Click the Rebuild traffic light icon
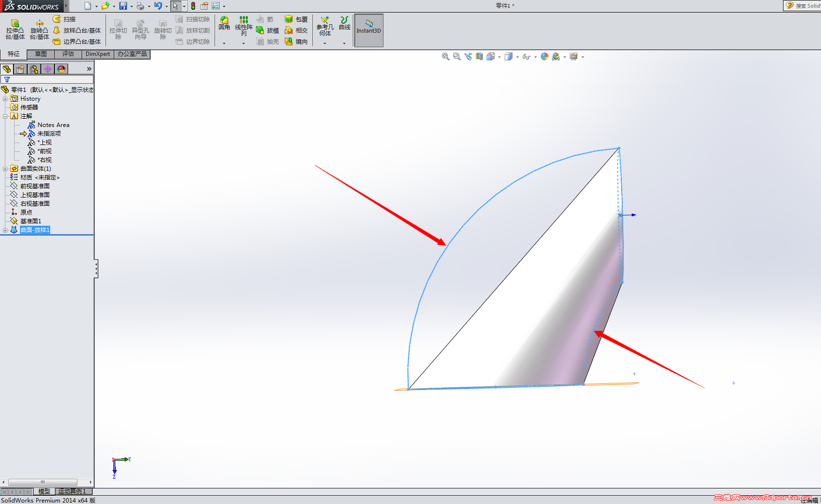 tap(193, 6)
